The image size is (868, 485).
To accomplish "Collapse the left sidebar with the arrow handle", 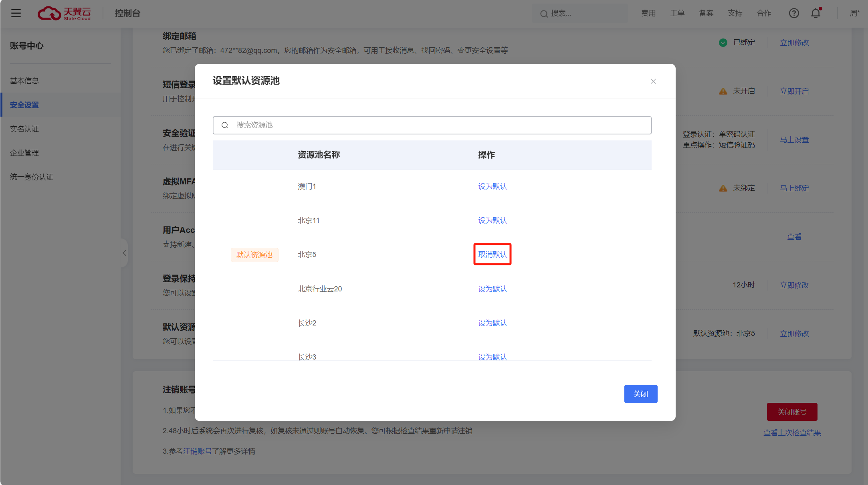I will [x=124, y=253].
